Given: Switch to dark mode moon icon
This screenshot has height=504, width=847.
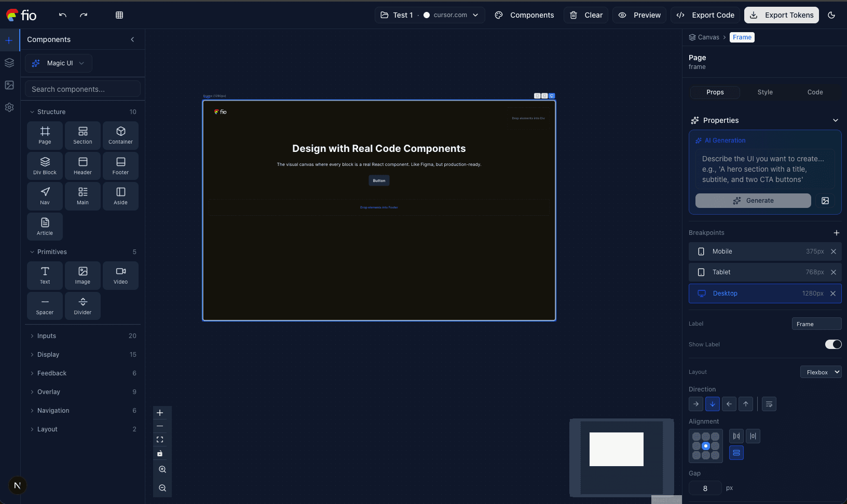Looking at the screenshot, I should click(x=831, y=15).
